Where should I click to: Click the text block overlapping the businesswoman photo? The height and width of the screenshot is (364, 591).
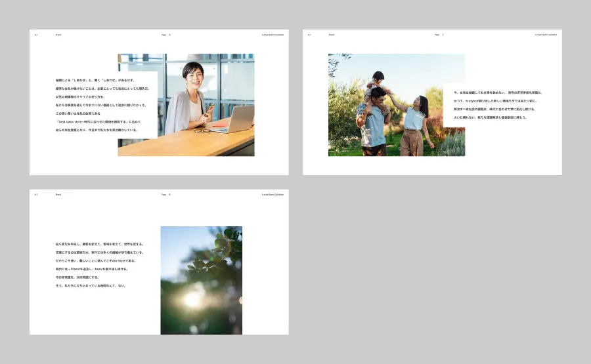[102, 105]
